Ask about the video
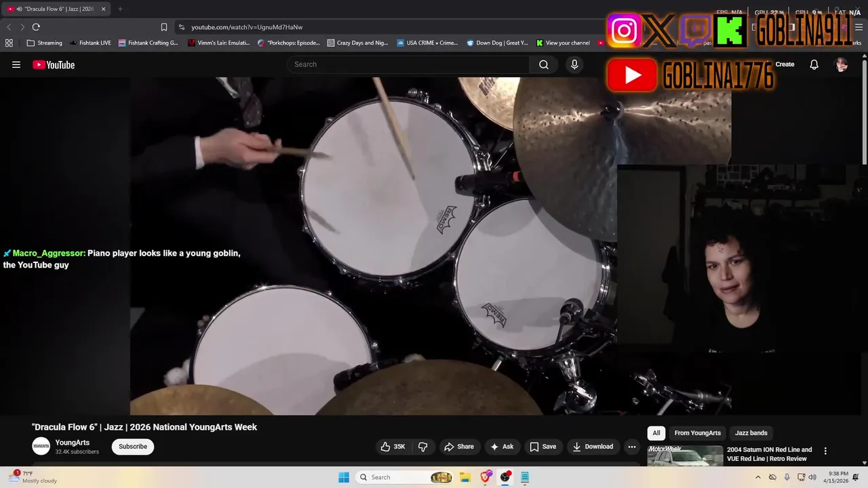 point(502,447)
